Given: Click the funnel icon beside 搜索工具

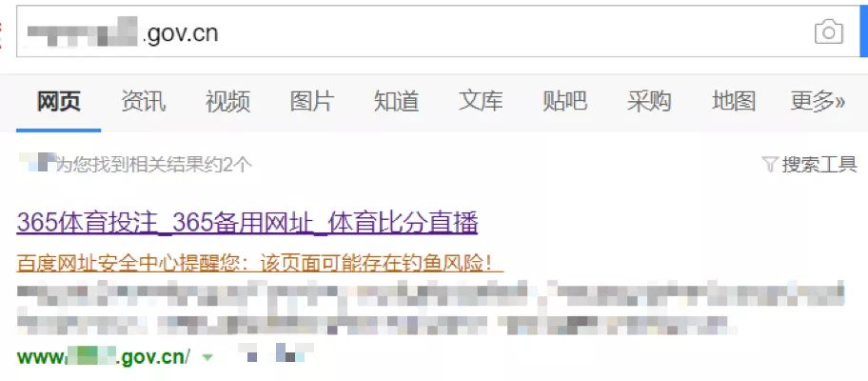Looking at the screenshot, I should [x=769, y=164].
